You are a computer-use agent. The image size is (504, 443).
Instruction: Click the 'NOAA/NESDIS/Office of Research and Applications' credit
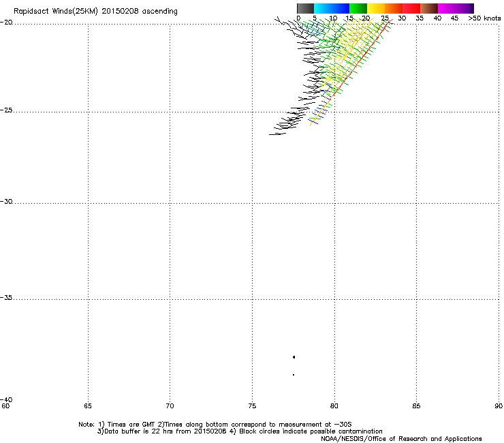coord(401,439)
